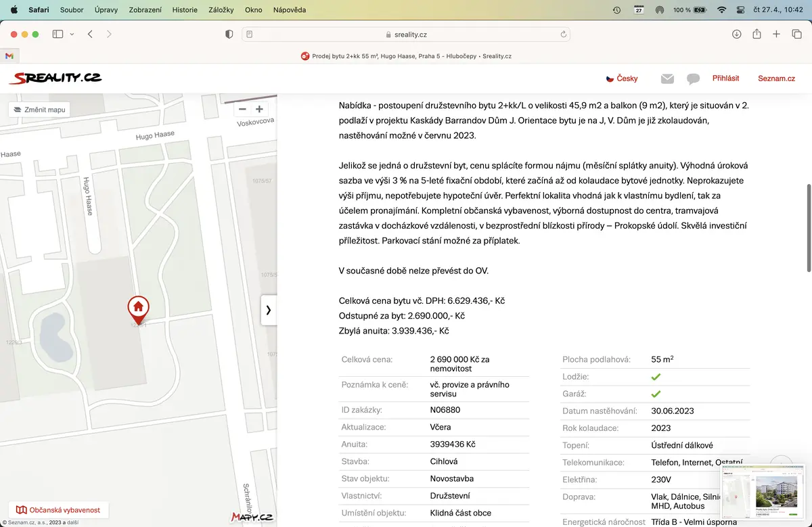Expand map using the arrow handle
This screenshot has width=812, height=527.
coord(269,310)
